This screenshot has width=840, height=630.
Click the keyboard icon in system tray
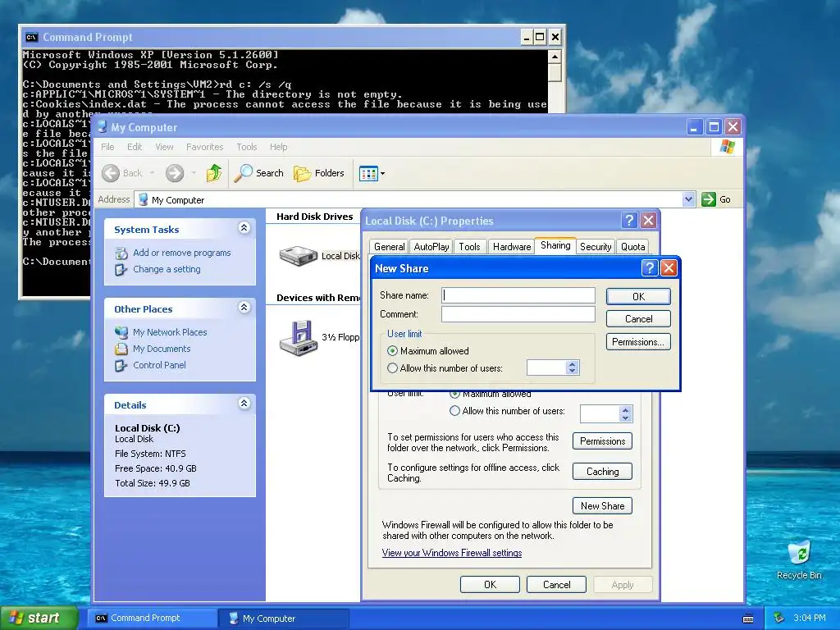pyautogui.click(x=748, y=619)
